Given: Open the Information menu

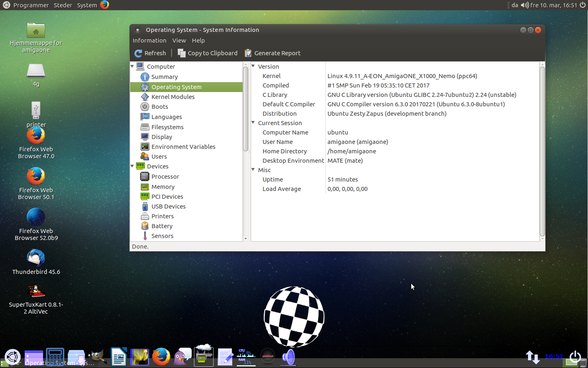Looking at the screenshot, I should coord(149,40).
